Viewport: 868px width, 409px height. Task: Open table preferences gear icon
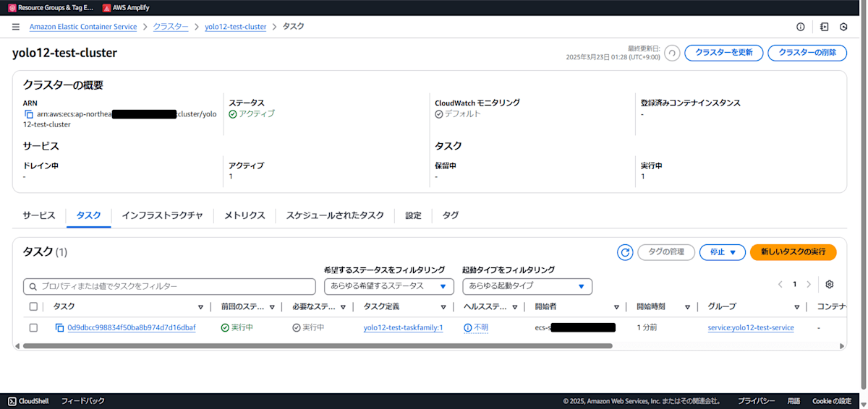tap(830, 284)
